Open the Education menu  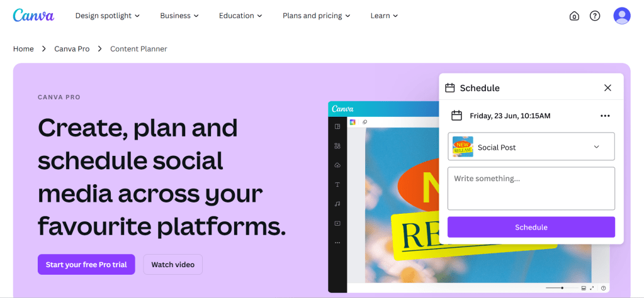point(240,16)
